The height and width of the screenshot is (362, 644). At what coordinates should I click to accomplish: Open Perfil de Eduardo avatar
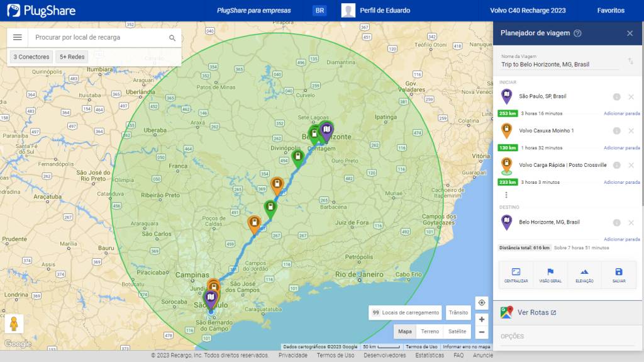[x=348, y=10]
